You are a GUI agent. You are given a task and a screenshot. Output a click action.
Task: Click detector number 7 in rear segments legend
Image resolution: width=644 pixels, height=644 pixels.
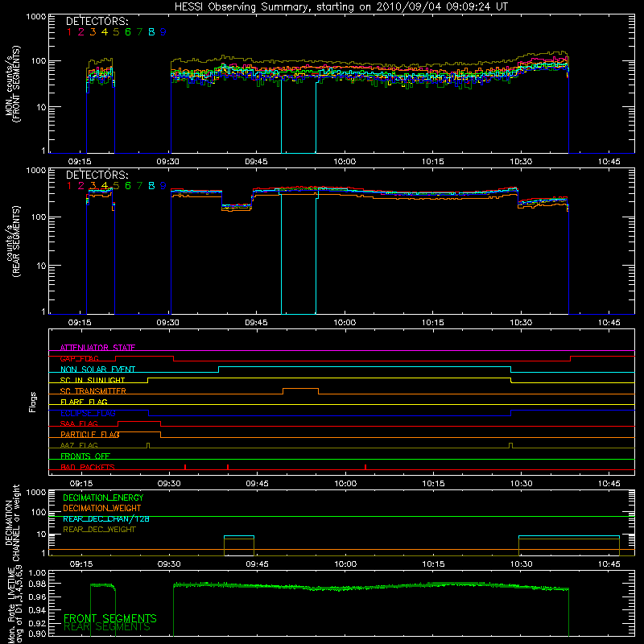click(139, 186)
